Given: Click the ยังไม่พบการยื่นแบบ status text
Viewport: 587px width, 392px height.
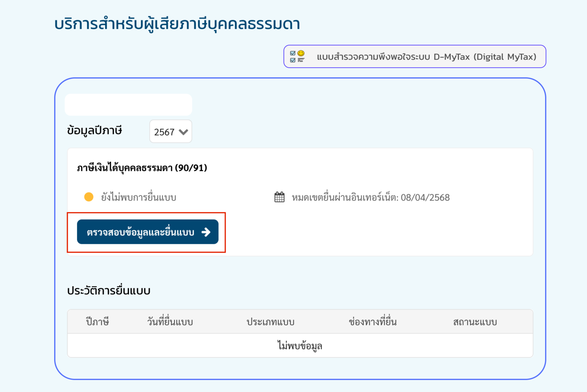Looking at the screenshot, I should (138, 197).
